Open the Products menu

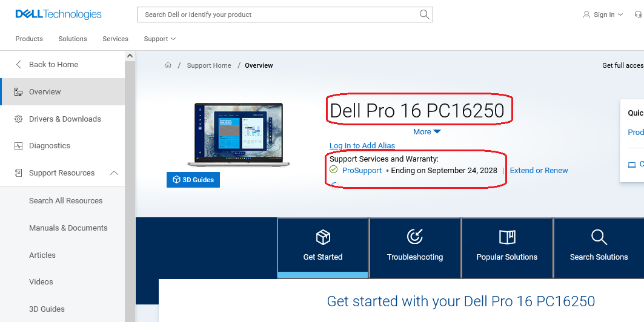point(29,39)
